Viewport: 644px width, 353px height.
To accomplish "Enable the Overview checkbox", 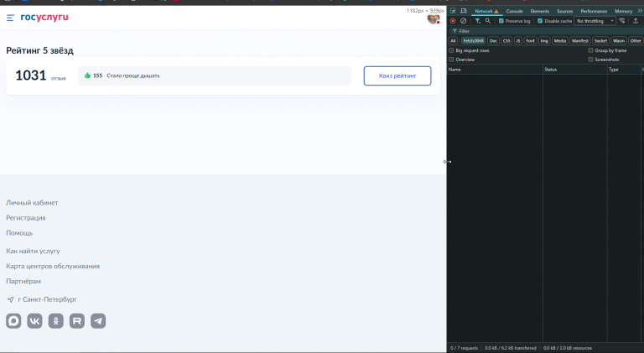I will point(451,60).
